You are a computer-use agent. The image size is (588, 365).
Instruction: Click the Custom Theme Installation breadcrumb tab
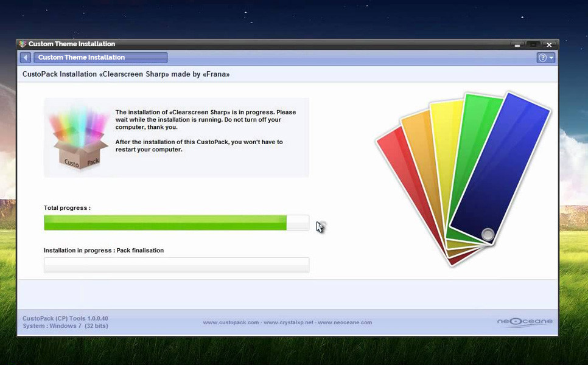point(100,57)
